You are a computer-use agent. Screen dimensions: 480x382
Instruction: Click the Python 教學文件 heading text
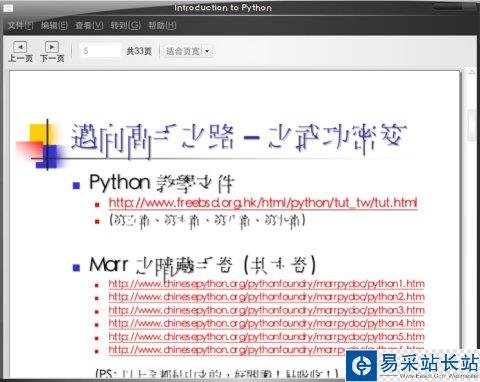coord(162,183)
